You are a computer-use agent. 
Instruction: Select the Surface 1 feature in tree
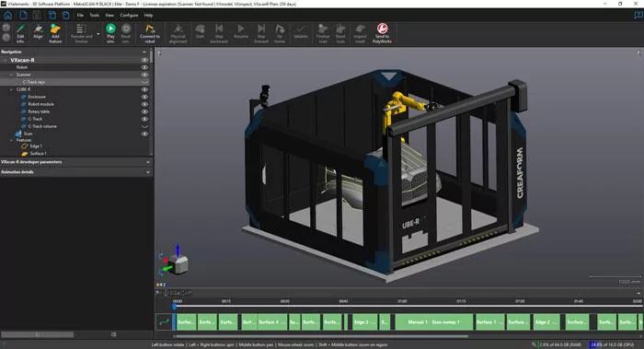[38, 154]
